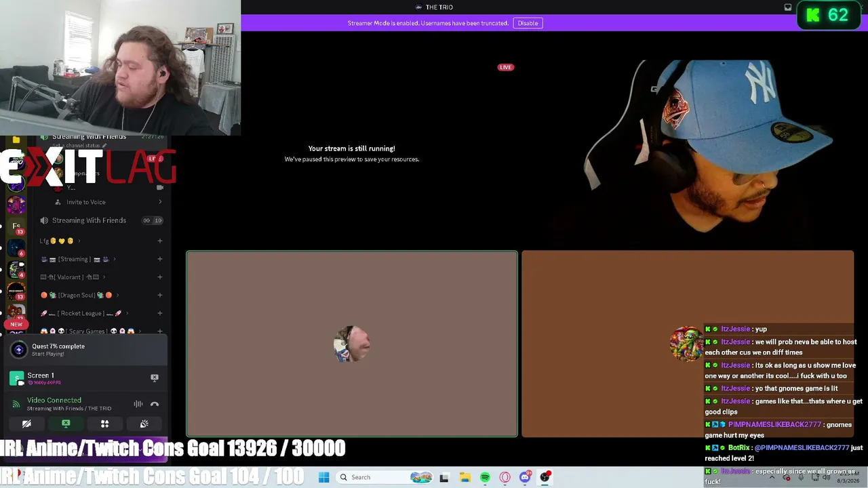
Task: Select the right participant tile with green avatar
Action: (688, 344)
